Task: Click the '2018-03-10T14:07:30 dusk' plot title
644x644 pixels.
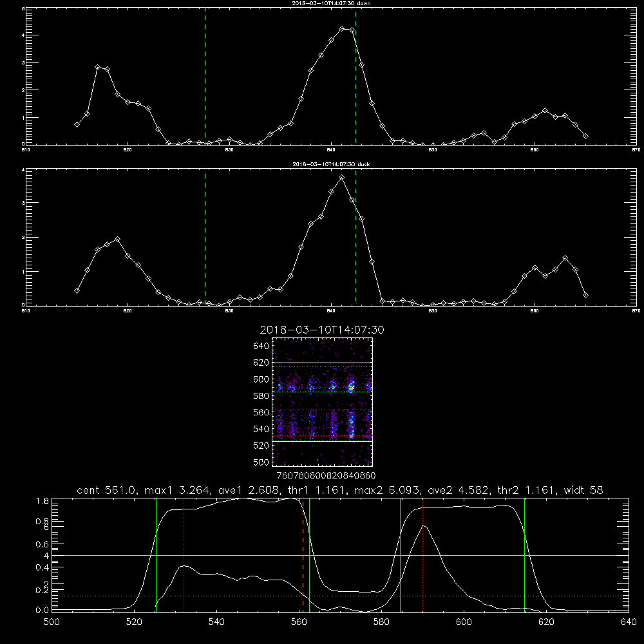Action: coord(331,164)
